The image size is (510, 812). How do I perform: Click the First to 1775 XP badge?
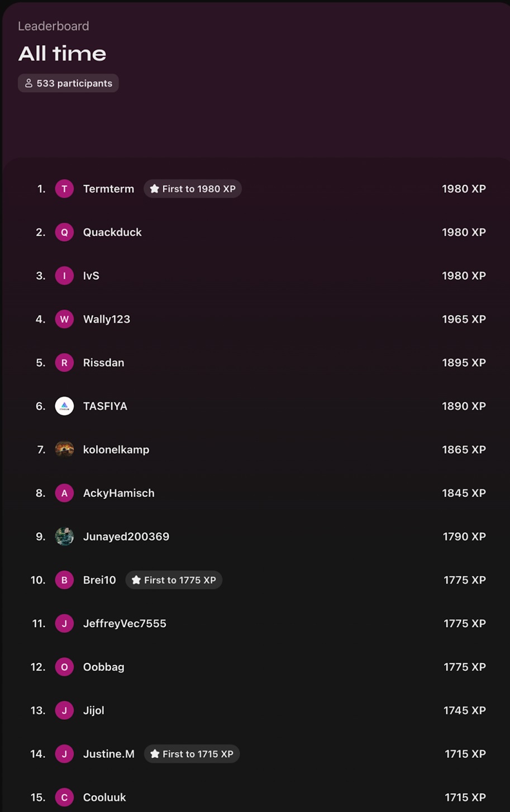click(x=174, y=580)
